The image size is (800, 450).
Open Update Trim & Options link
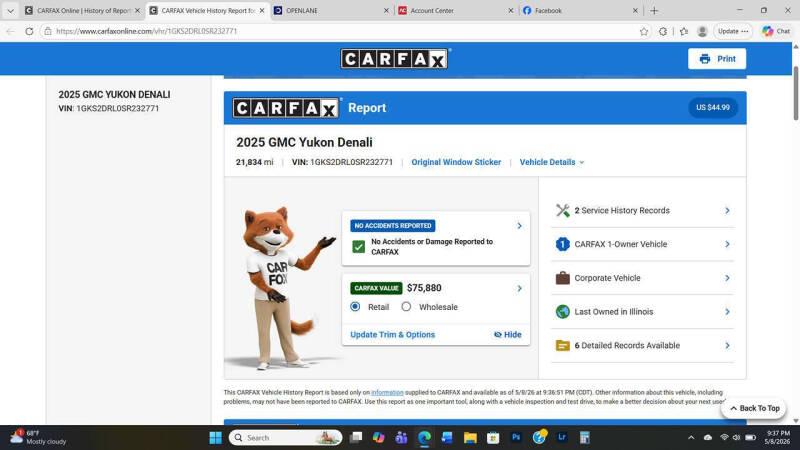point(392,335)
